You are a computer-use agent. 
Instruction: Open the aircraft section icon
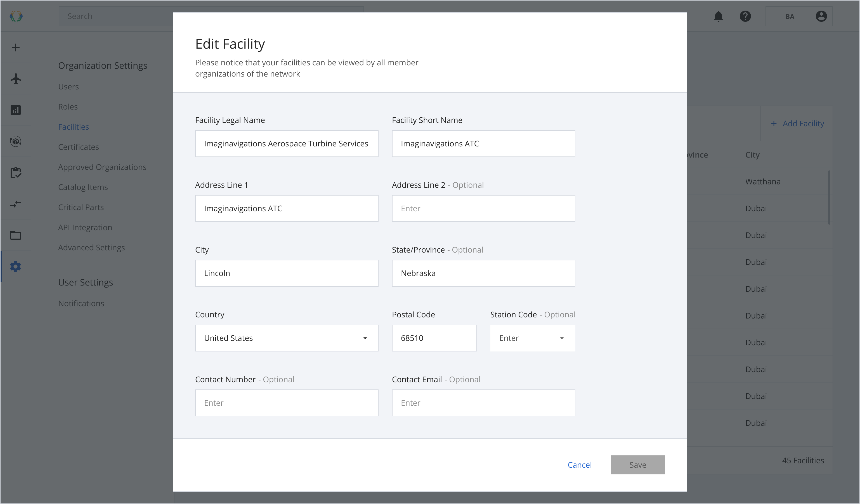pos(16,79)
